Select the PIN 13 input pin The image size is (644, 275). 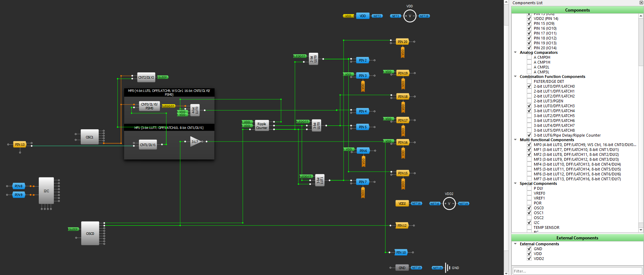(20, 144)
